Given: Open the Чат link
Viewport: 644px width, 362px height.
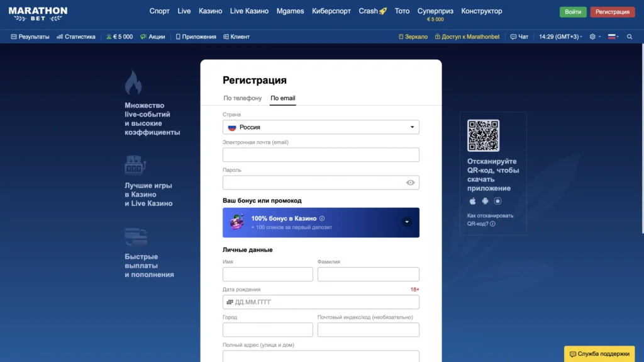Looking at the screenshot, I should (519, 37).
